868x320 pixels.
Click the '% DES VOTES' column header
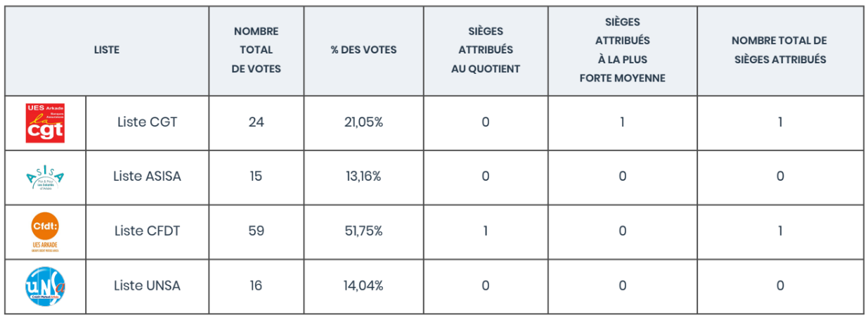tap(363, 50)
